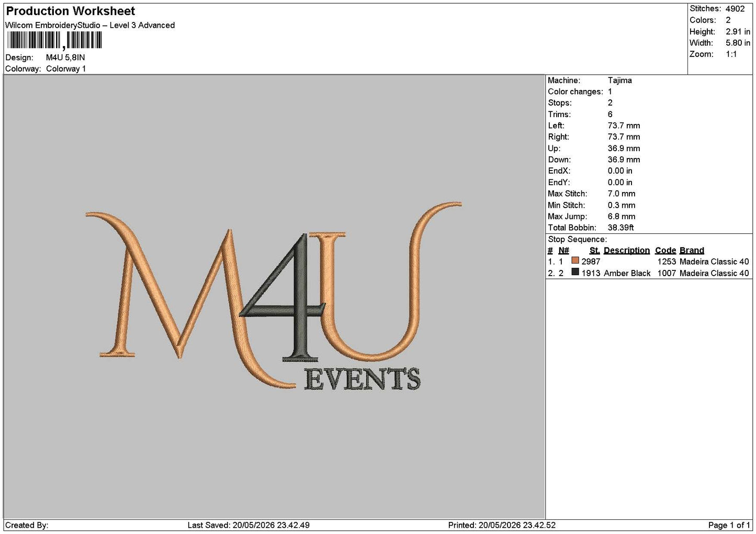Click the Color changes value 1
Viewport: 756px width, 534px height.
coord(610,92)
